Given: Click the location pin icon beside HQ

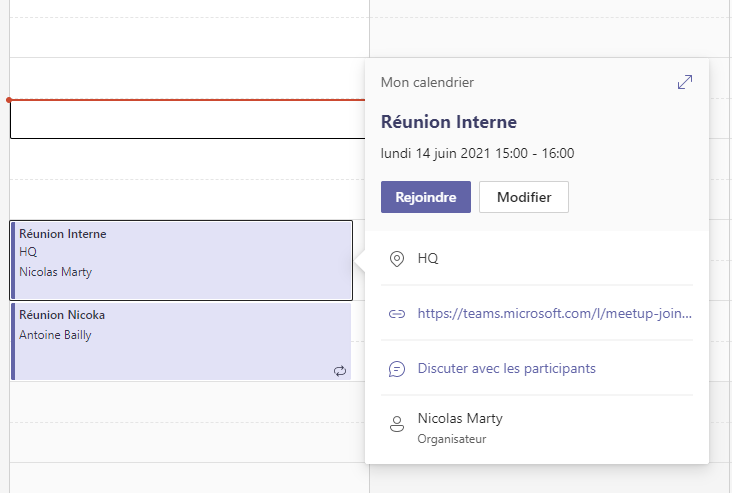Looking at the screenshot, I should point(397,259).
